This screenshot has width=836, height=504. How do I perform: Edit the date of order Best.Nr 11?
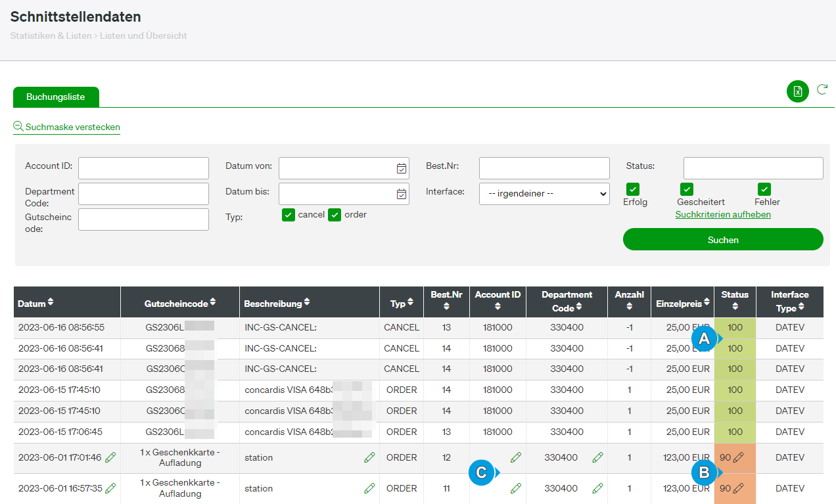pyautogui.click(x=110, y=488)
